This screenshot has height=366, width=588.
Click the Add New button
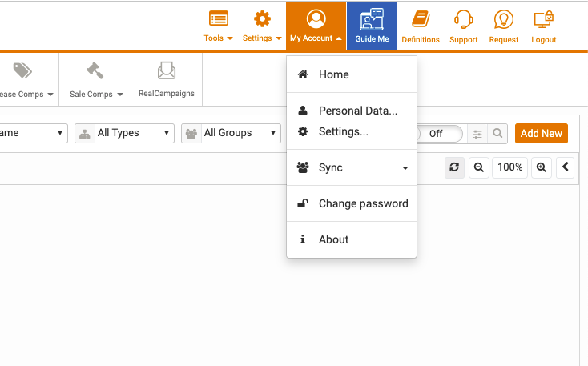tap(541, 133)
